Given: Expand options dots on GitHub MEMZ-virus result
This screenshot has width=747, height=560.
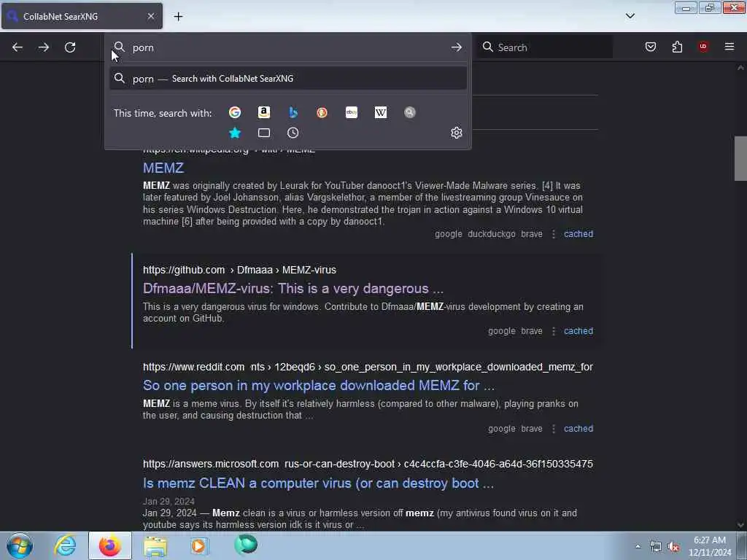Looking at the screenshot, I should (553, 331).
